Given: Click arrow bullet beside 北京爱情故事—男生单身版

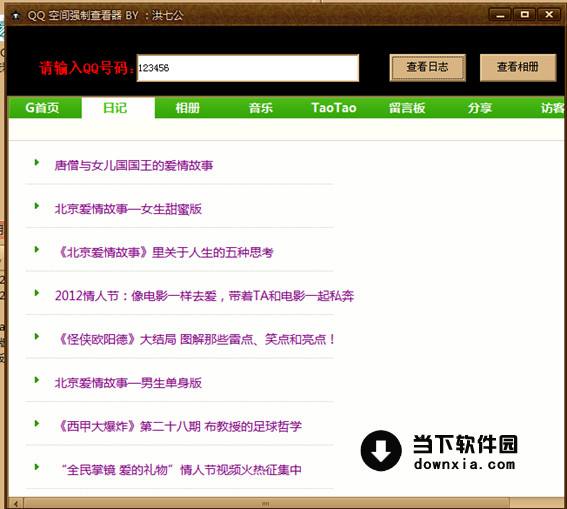Looking at the screenshot, I should 37,380.
